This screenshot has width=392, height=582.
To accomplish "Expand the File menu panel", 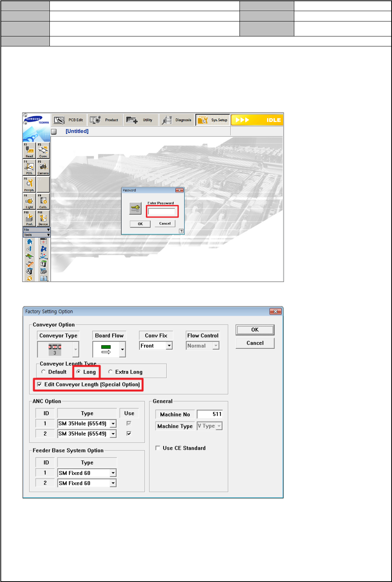I will pyautogui.click(x=36, y=229).
